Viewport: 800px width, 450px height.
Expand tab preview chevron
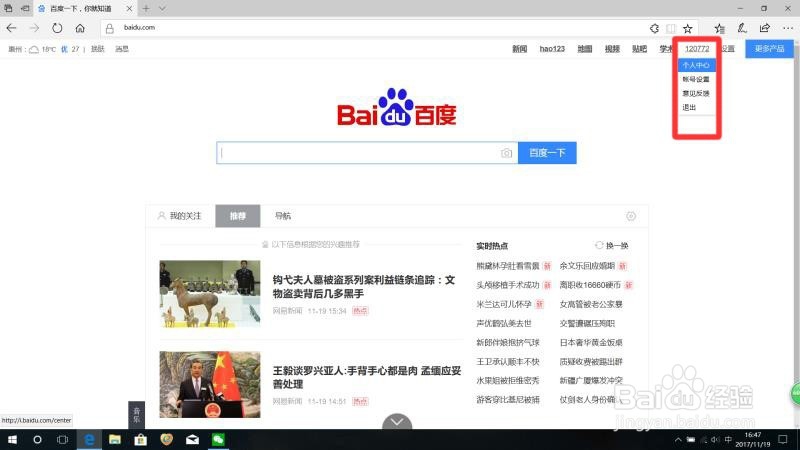click(x=162, y=9)
